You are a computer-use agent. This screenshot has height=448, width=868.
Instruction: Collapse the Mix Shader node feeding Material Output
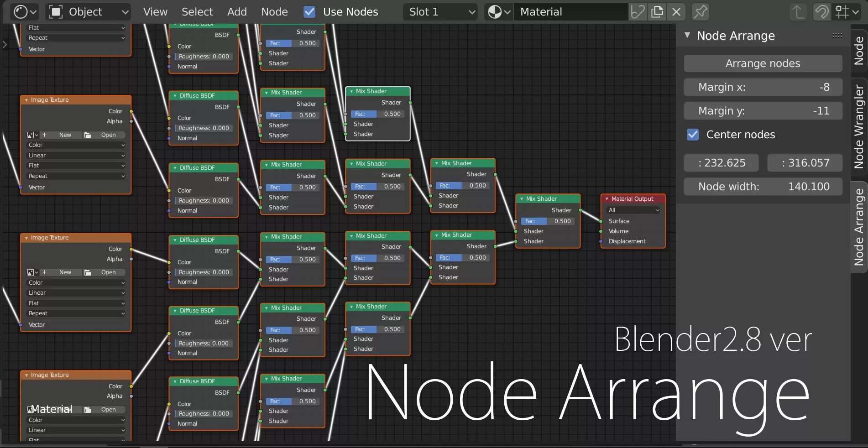click(x=522, y=199)
